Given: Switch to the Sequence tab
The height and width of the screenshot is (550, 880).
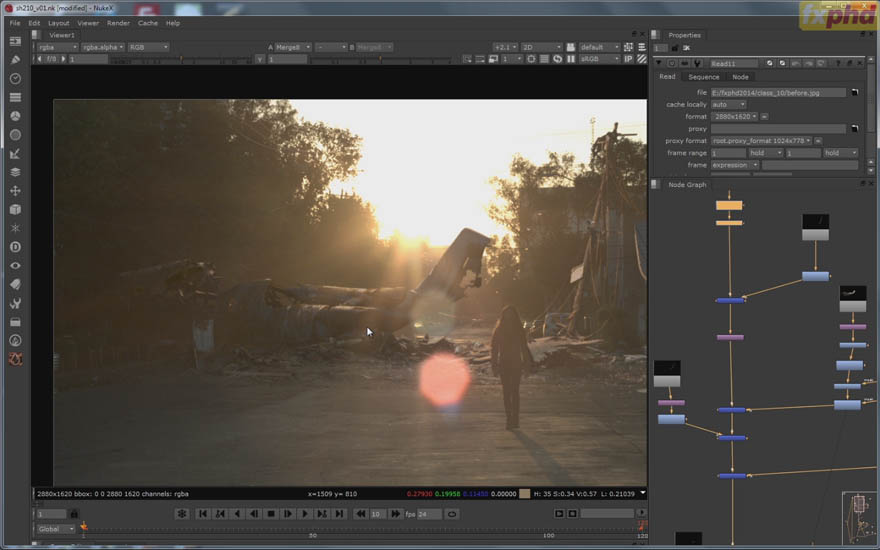Looking at the screenshot, I should (x=703, y=77).
